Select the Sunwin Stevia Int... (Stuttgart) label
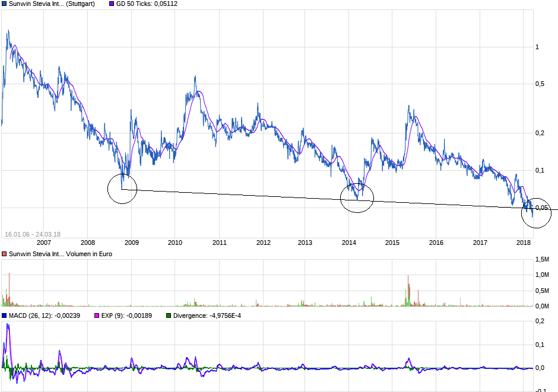558x392 pixels. point(52,4)
